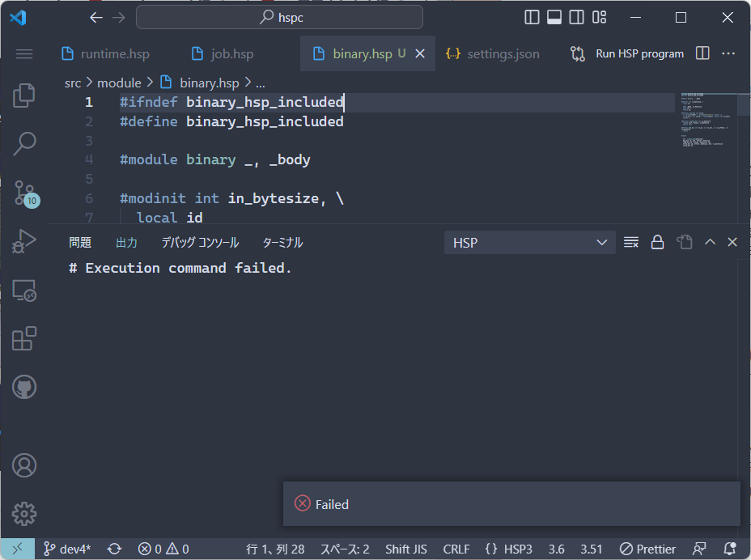Screen dimensions: 751x560
Task: Click Prettier status bar item
Action: pyautogui.click(x=647, y=549)
